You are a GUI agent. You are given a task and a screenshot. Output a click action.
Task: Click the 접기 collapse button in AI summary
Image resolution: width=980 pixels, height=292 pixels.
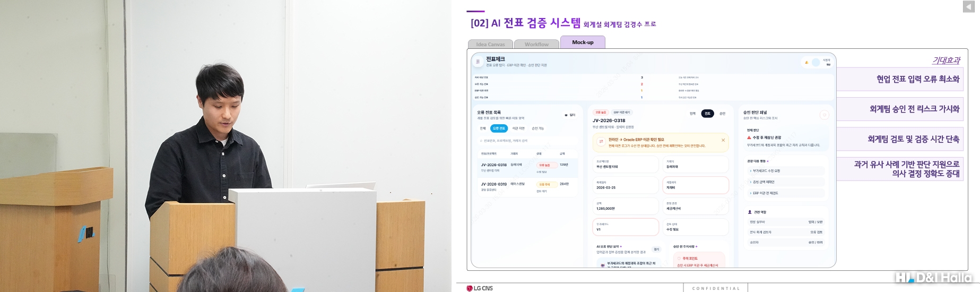pyautogui.click(x=656, y=249)
